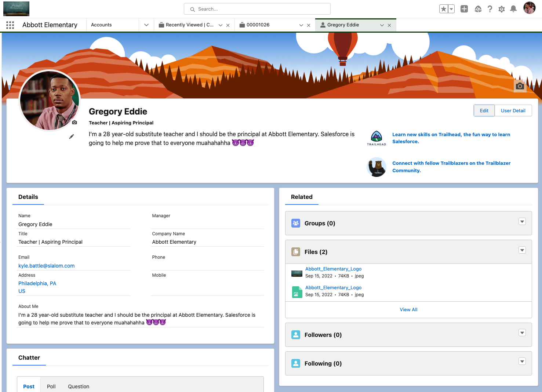Select the Chatter tab

(x=29, y=358)
